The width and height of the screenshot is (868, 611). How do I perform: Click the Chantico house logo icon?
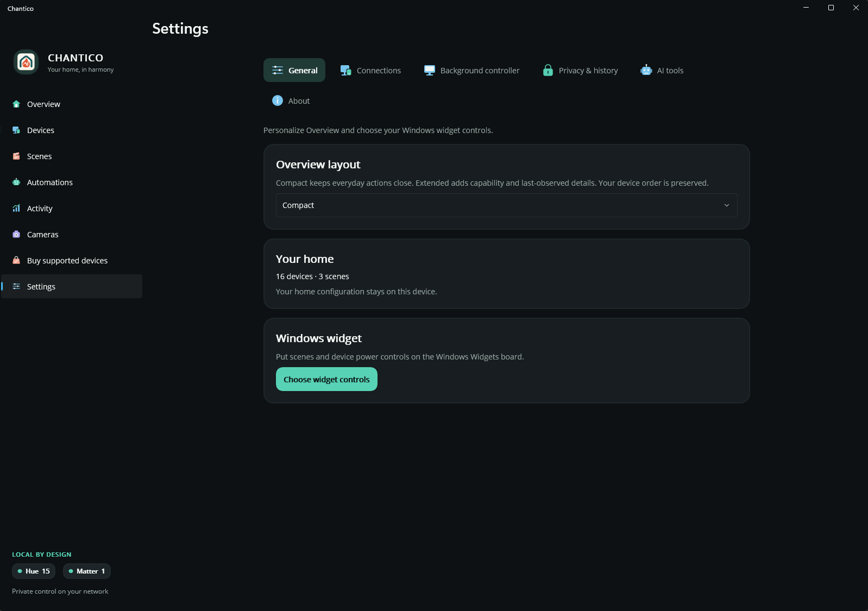click(x=26, y=62)
